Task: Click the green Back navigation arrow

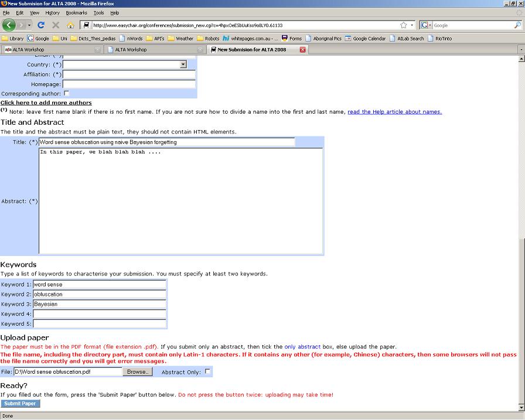Action: (x=9, y=25)
